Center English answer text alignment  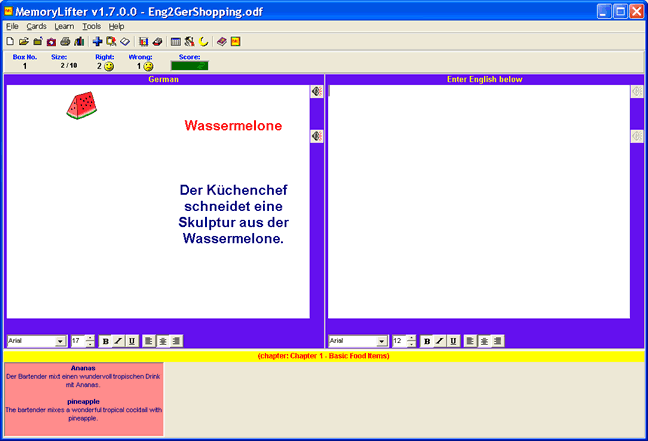tap(484, 341)
